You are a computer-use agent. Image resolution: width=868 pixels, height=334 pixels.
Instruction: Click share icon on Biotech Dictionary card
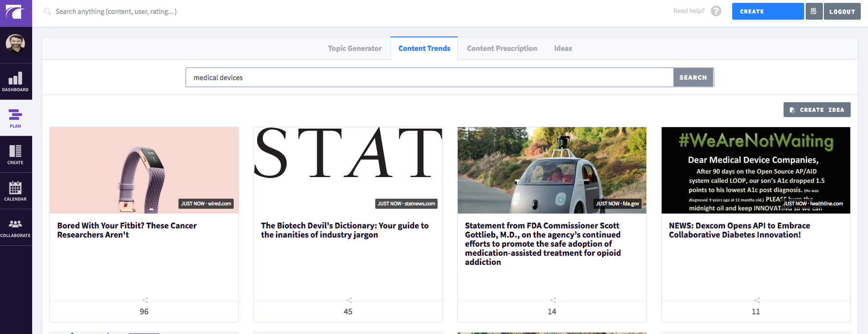[x=349, y=300]
